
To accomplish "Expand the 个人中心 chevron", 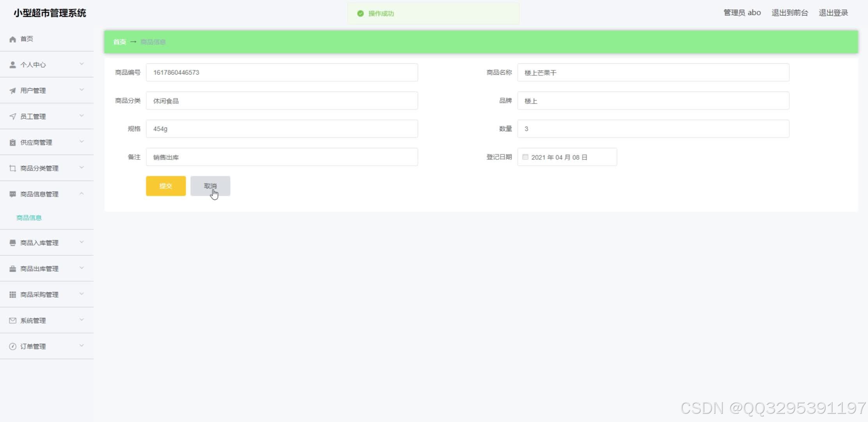I will 82,64.
